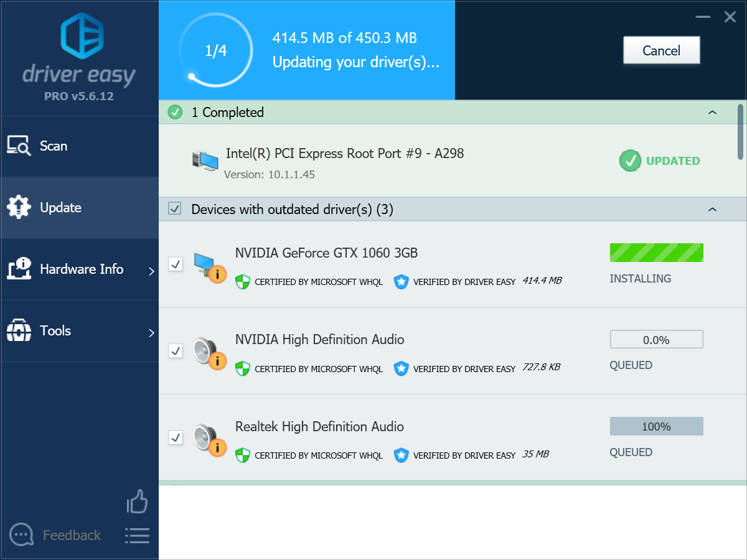Click the WHQL certified shield for GeForce GTX 1060

(242, 282)
